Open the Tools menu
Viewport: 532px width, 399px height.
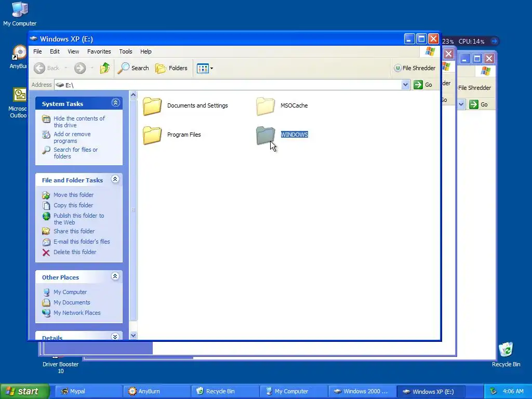[x=126, y=51]
